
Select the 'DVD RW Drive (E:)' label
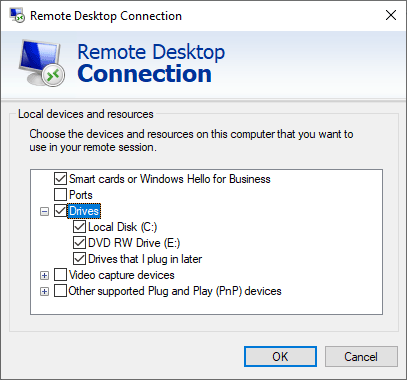coord(134,243)
